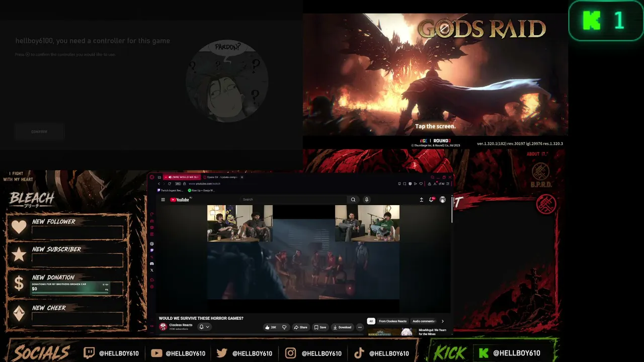
Task: Open the YouTube account avatar menu
Action: click(x=443, y=200)
